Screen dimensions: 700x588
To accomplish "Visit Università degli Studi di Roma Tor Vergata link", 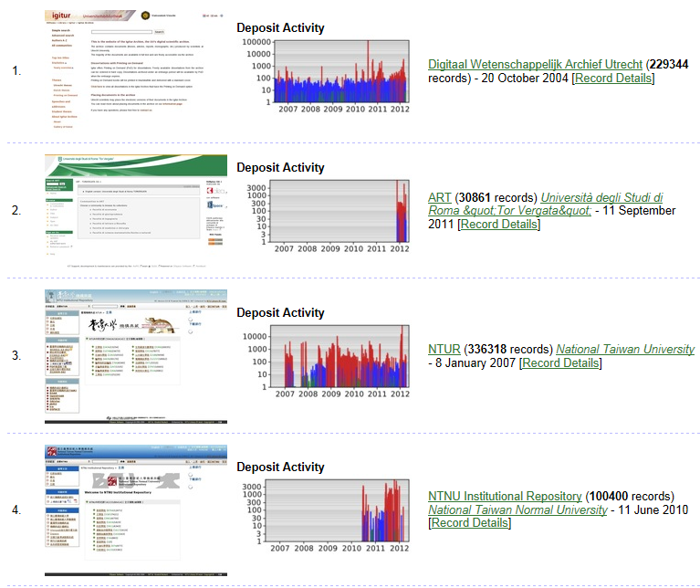I will (x=546, y=204).
